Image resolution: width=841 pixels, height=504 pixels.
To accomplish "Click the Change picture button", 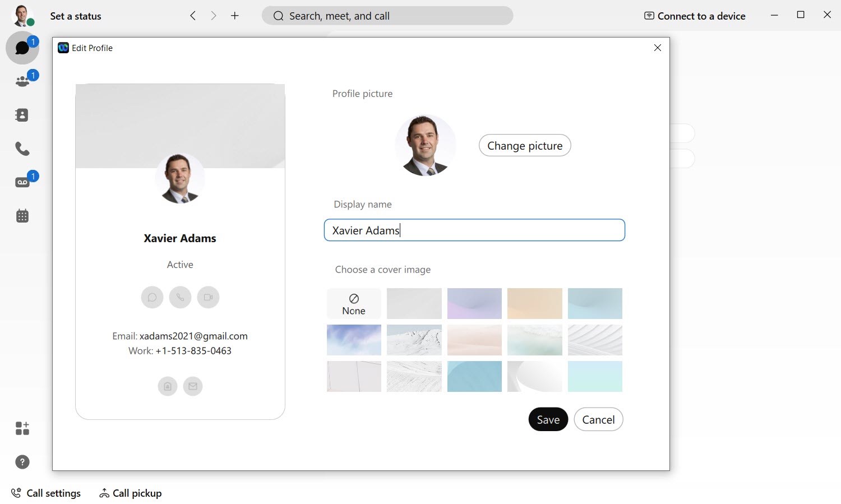I will click(525, 146).
